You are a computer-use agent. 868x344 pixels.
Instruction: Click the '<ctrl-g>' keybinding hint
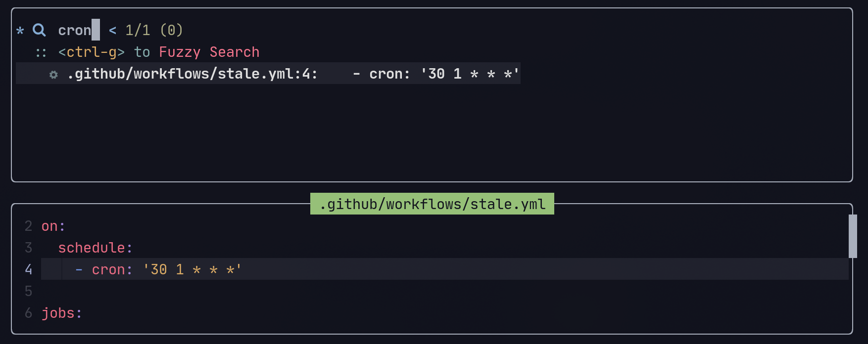(x=92, y=52)
